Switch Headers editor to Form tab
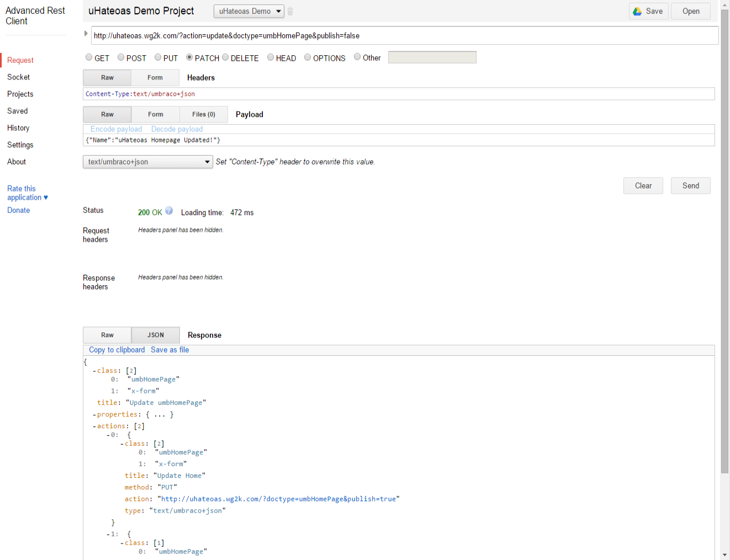 [x=155, y=78]
